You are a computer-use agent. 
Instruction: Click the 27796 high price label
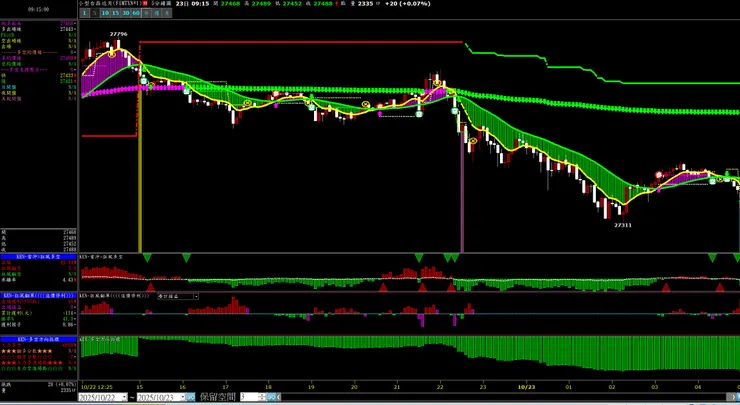point(119,34)
